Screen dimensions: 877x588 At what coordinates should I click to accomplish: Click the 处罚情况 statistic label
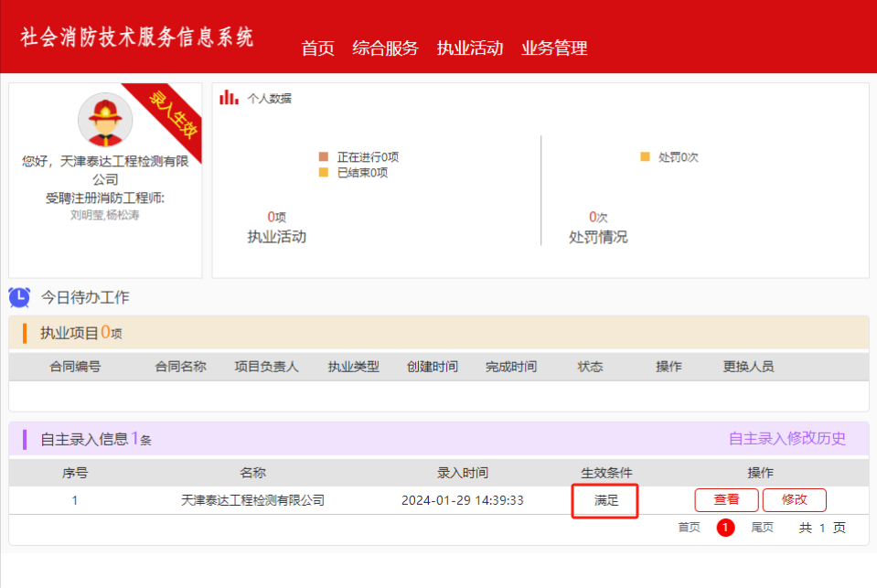[598, 237]
